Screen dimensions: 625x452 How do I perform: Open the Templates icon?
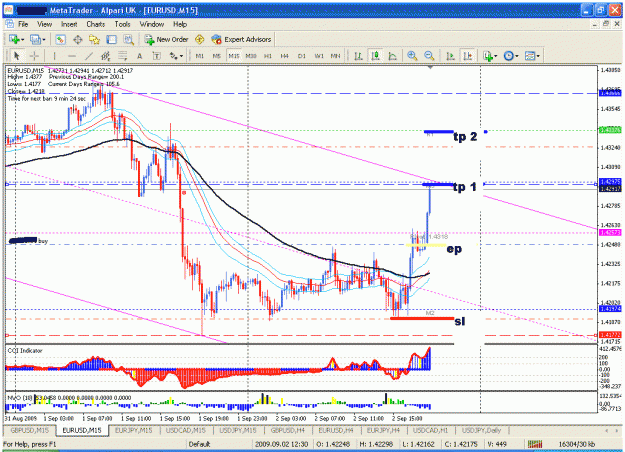tap(530, 56)
